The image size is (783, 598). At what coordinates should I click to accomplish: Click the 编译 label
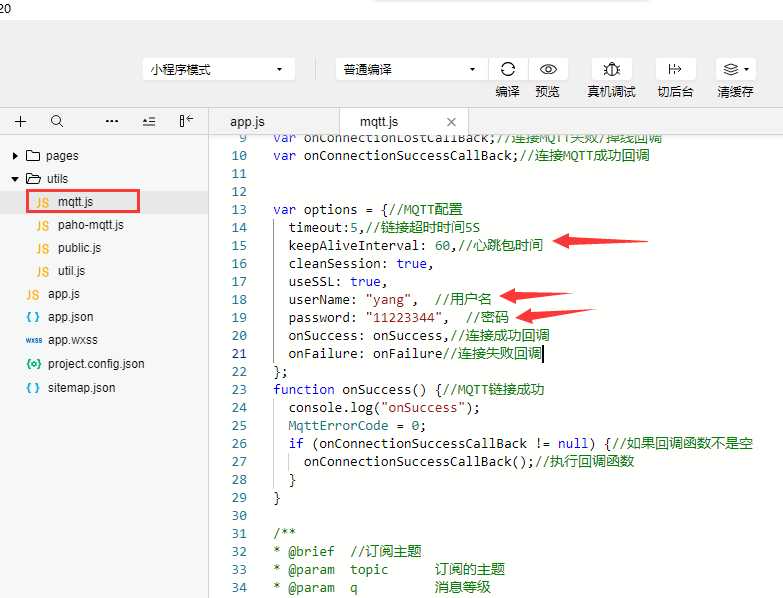pos(507,91)
